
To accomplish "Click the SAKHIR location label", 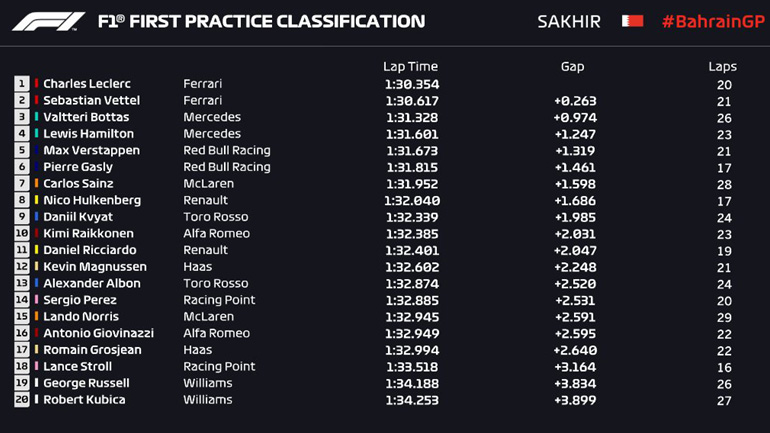I will (568, 21).
